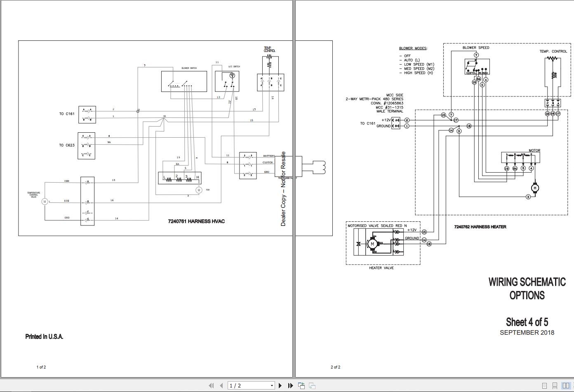Enable continuous scrolling page layout
The height and width of the screenshot is (392, 574).
[x=555, y=386]
